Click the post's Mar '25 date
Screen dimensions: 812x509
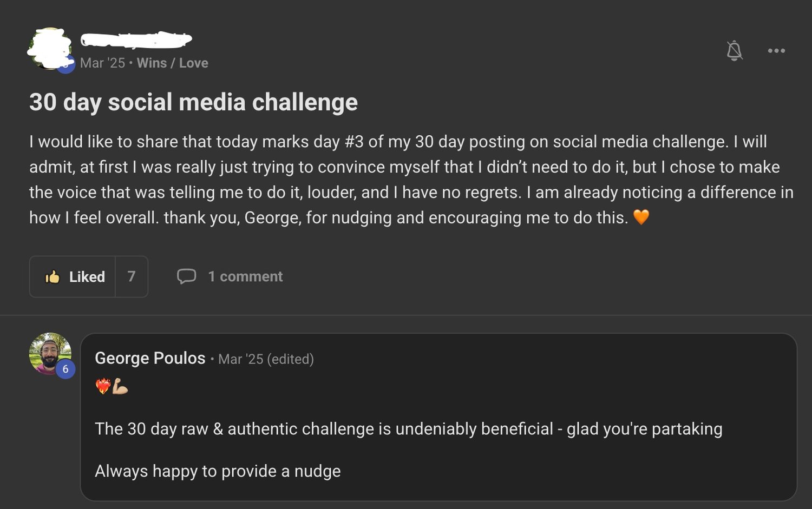(102, 63)
